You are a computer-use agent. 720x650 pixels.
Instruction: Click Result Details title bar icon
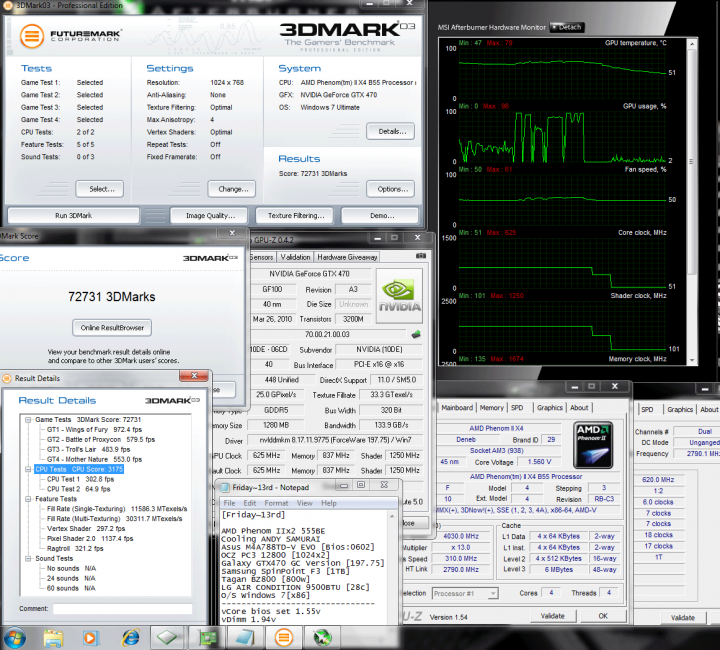click(x=6, y=378)
